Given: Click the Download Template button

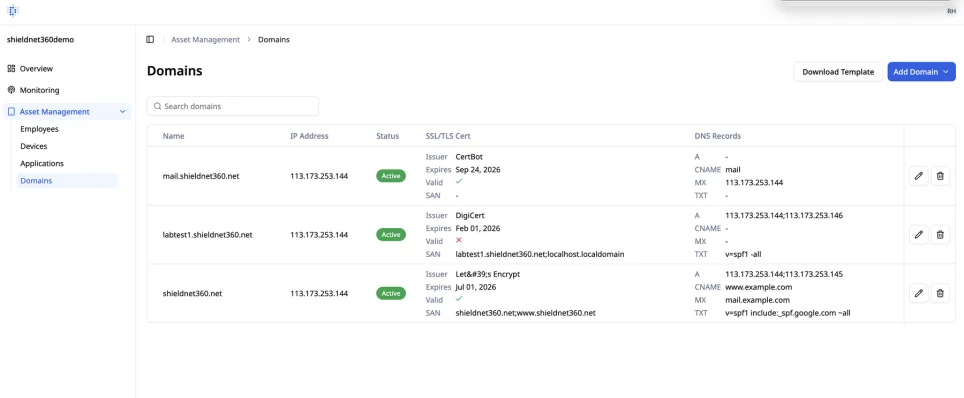Looking at the screenshot, I should (838, 72).
